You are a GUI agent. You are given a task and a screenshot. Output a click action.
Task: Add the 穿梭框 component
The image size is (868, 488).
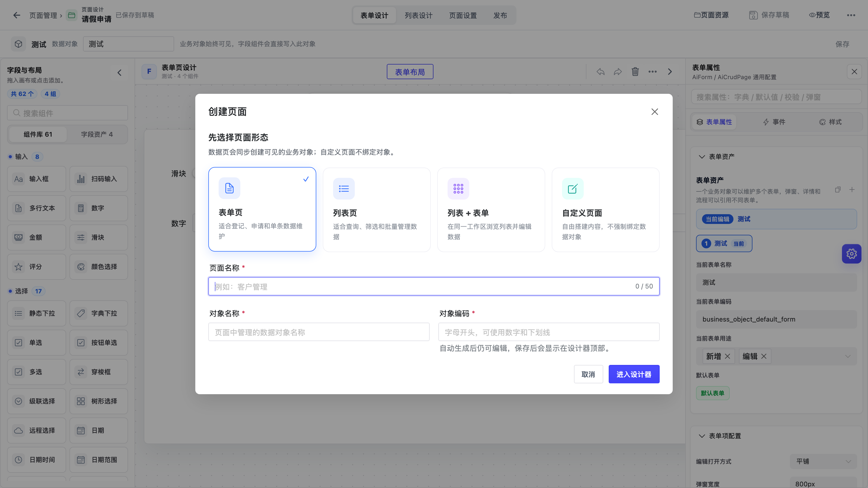coord(99,372)
